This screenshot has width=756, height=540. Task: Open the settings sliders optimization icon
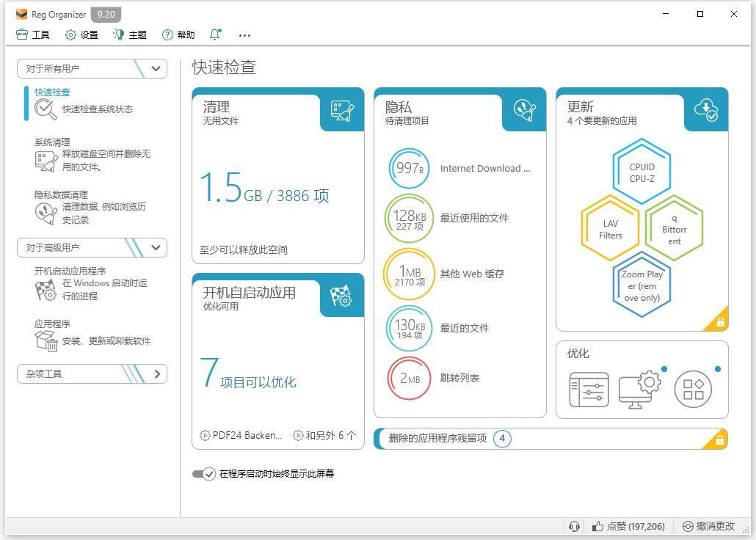[588, 390]
